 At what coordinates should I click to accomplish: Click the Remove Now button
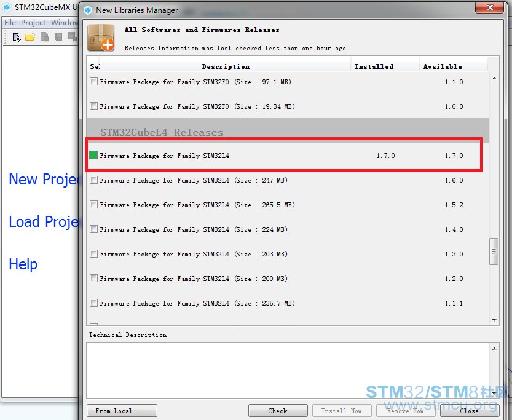405,411
